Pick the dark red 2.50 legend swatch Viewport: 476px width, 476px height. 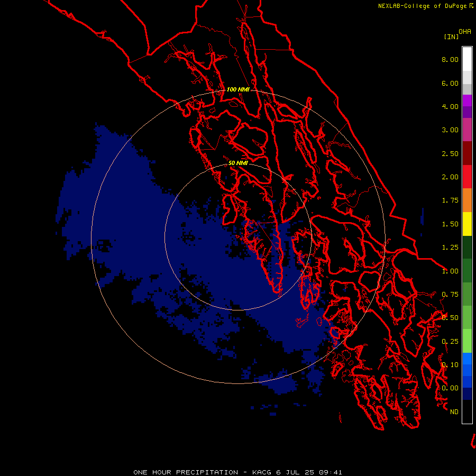pyautogui.click(x=467, y=153)
